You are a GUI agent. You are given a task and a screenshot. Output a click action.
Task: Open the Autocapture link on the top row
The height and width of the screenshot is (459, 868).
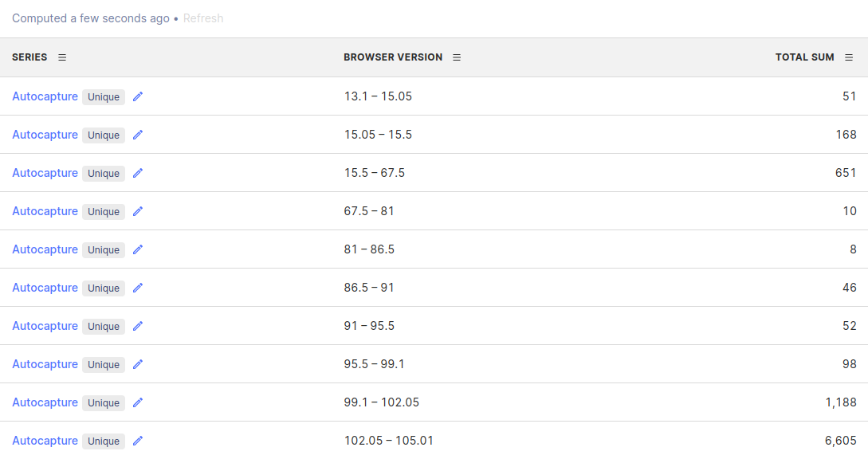pos(45,96)
